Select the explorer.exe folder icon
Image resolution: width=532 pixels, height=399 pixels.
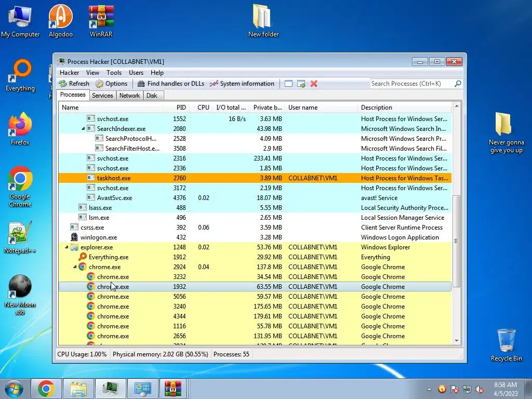74,247
